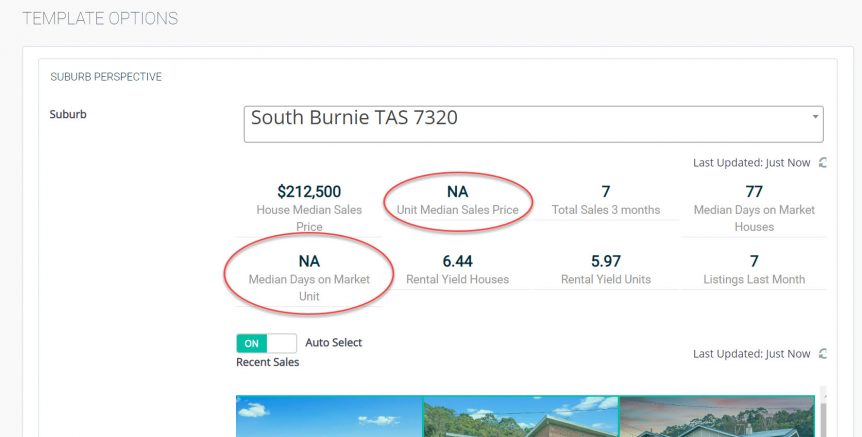Click the Recent Sales label

(268, 362)
